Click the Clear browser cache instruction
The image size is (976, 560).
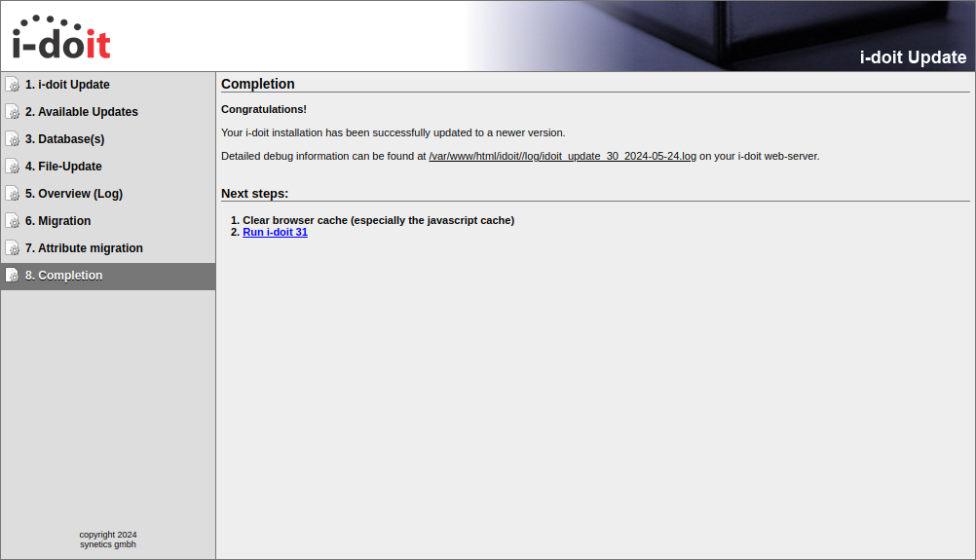pos(379,220)
